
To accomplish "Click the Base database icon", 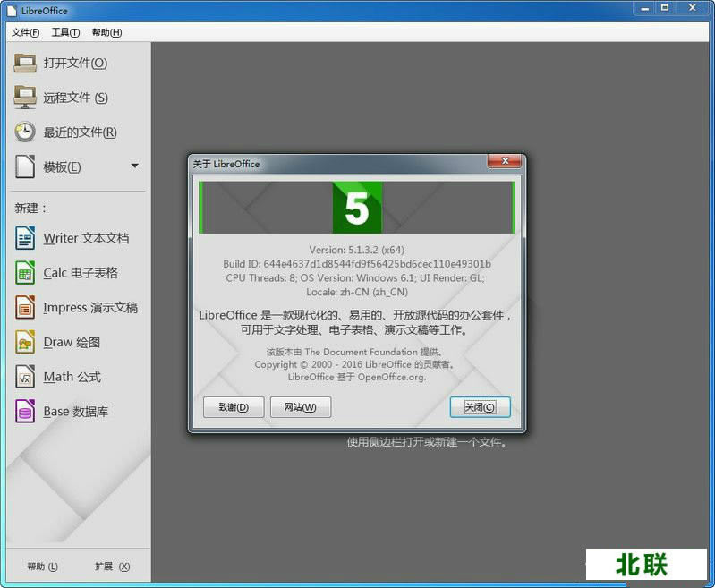I will click(x=25, y=412).
